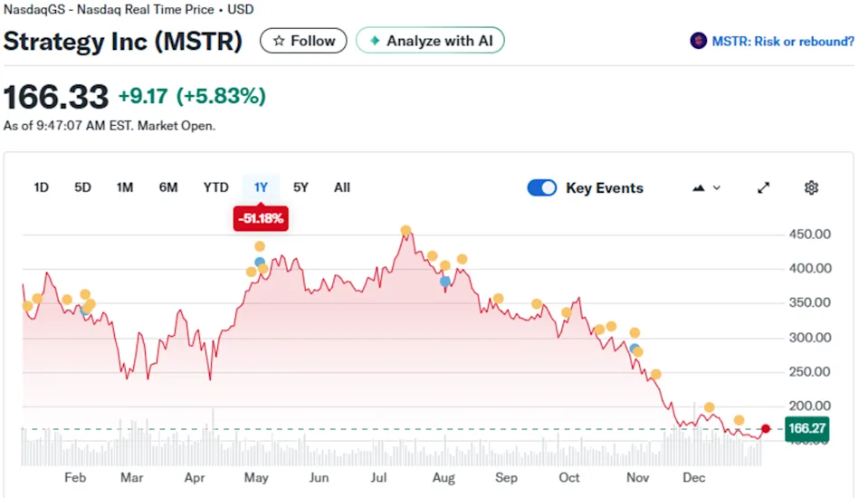Follow Strategy Inc stock
Viewport: 868px width, 498px height.
coord(304,41)
